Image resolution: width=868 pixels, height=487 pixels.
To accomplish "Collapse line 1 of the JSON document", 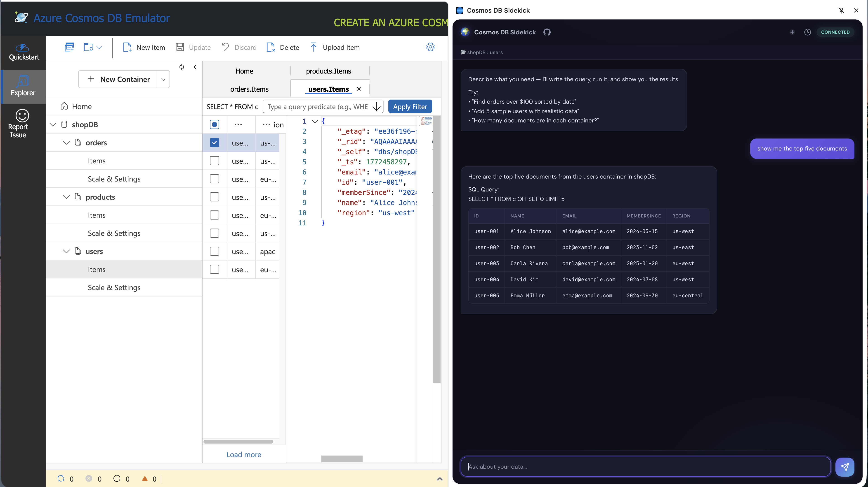I will (x=315, y=121).
